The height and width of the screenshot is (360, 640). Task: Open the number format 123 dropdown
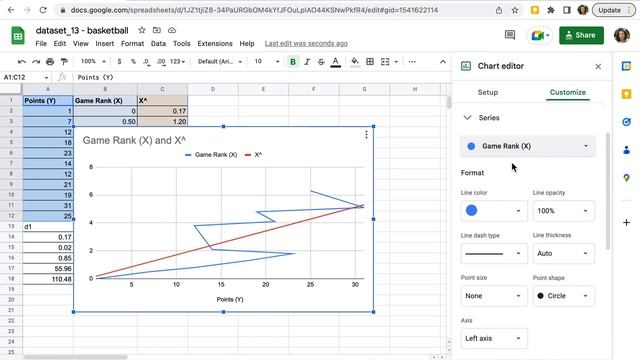click(x=177, y=62)
